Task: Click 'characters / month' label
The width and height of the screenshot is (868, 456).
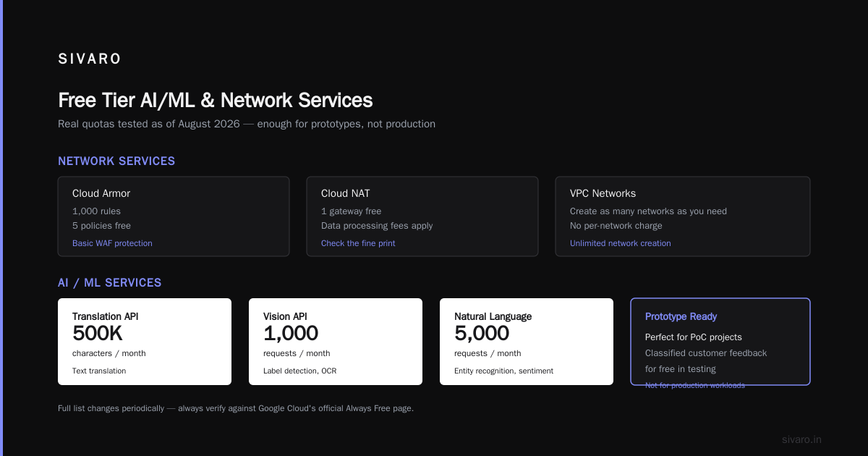Action: pos(109,353)
